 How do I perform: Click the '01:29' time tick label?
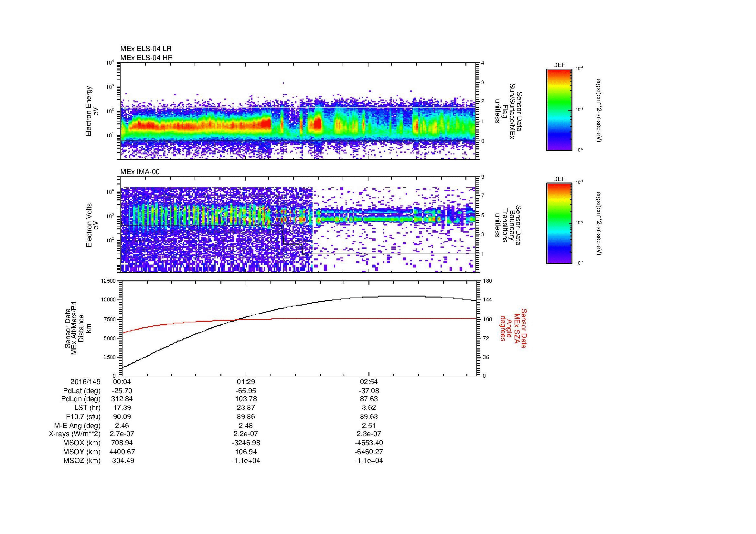tap(246, 382)
